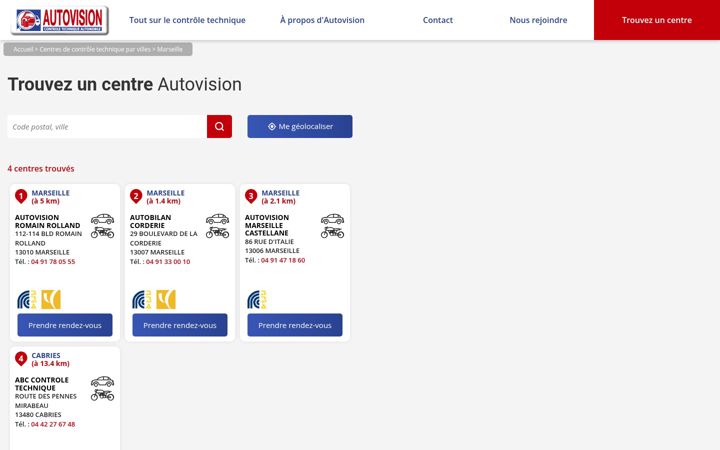Viewport: 720px width, 450px height.
Task: Open the Nous rejoindre menu item
Action: pos(538,20)
